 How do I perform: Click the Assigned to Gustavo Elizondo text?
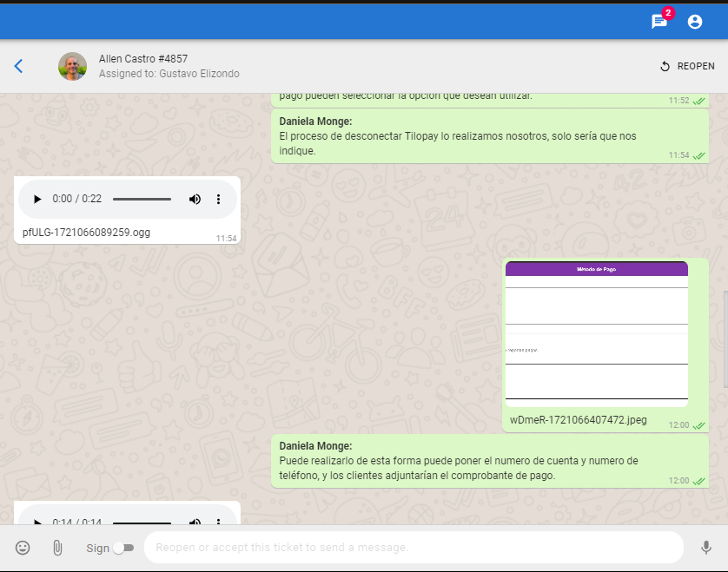169,74
